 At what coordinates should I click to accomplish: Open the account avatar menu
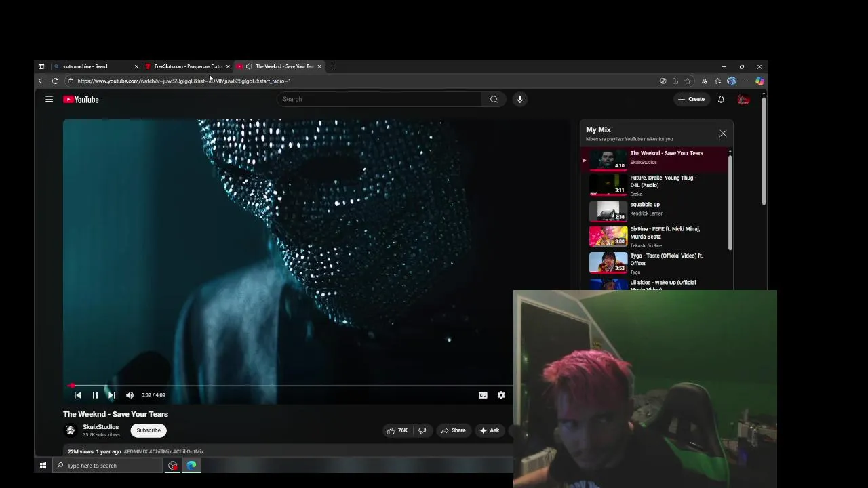tap(743, 99)
